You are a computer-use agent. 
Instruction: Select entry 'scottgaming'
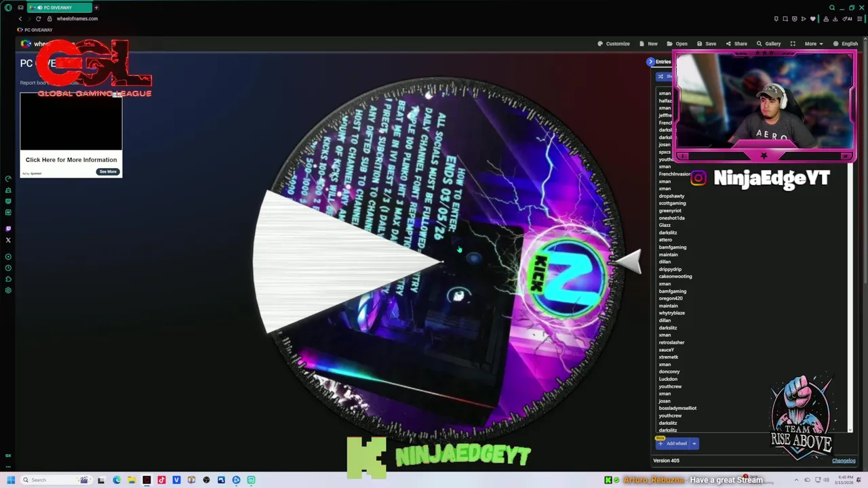coord(672,203)
